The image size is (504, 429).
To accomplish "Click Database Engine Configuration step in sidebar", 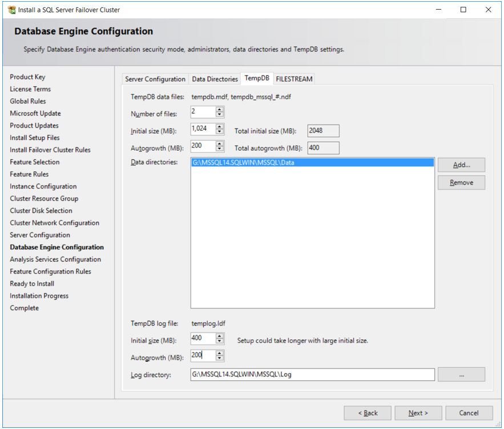I will (x=57, y=247).
